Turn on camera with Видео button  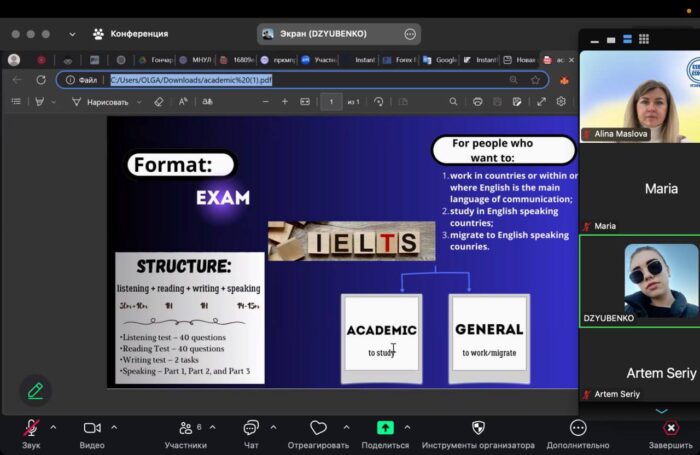click(92, 428)
